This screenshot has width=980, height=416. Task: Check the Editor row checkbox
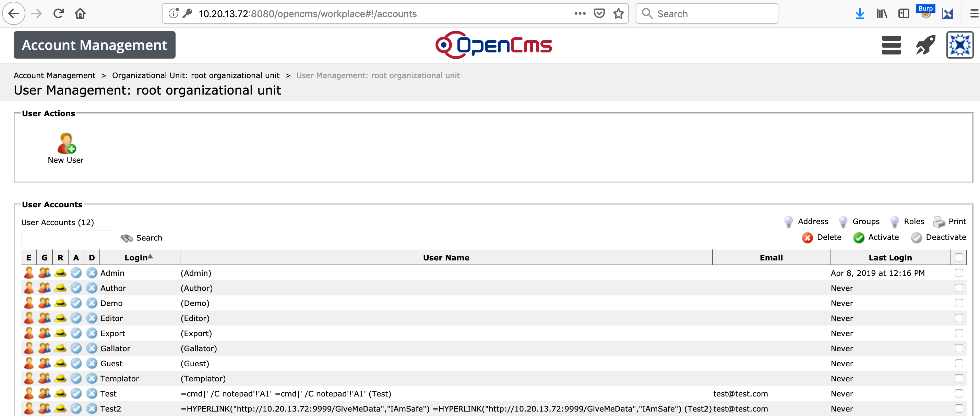(959, 318)
